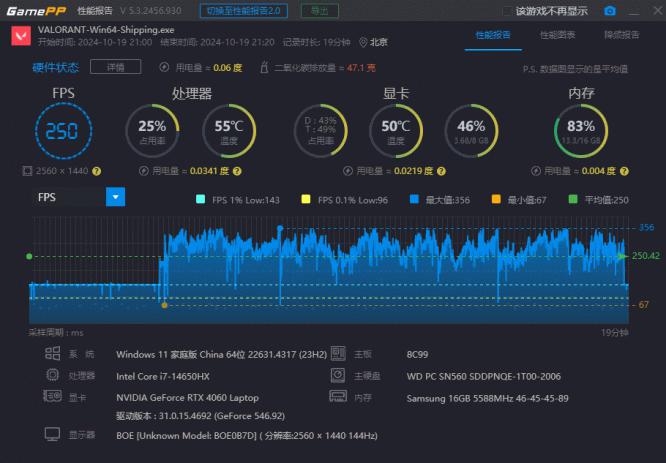Click the help icon beside 2560 x 1440
Image resolution: width=666 pixels, height=463 pixels.
97,171
